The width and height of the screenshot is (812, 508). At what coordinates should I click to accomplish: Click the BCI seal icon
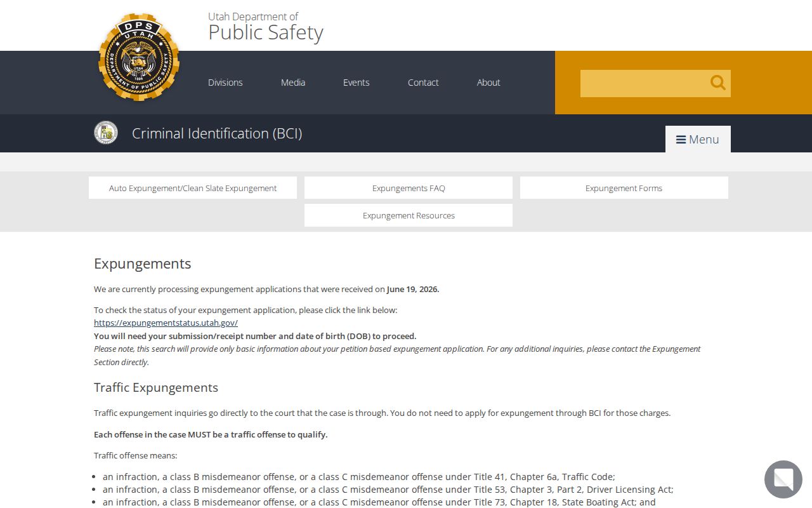(x=106, y=133)
